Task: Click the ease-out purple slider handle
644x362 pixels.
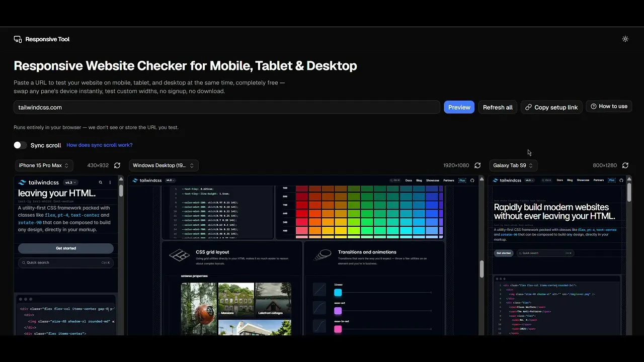Action: click(x=338, y=311)
